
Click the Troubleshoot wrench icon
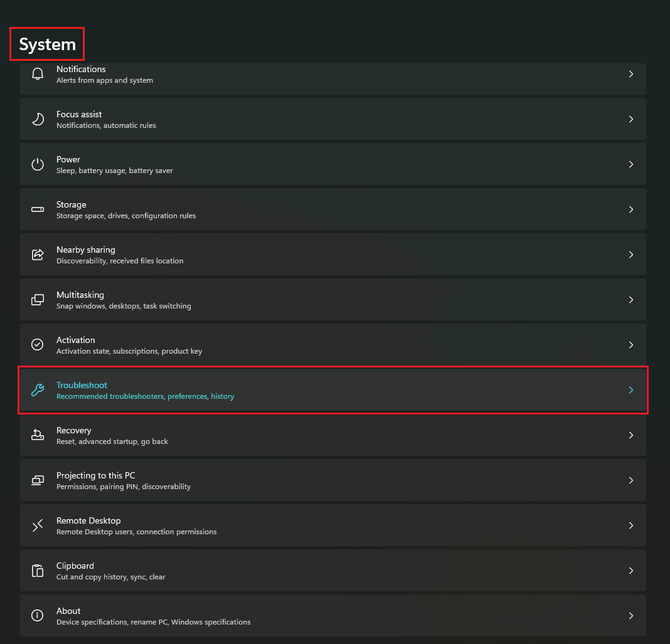pyautogui.click(x=38, y=389)
